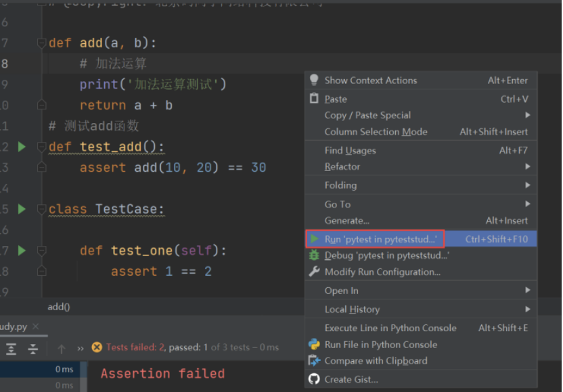Click the GitHub icon beside Create Gist
The image size is (563, 392).
pyautogui.click(x=314, y=378)
